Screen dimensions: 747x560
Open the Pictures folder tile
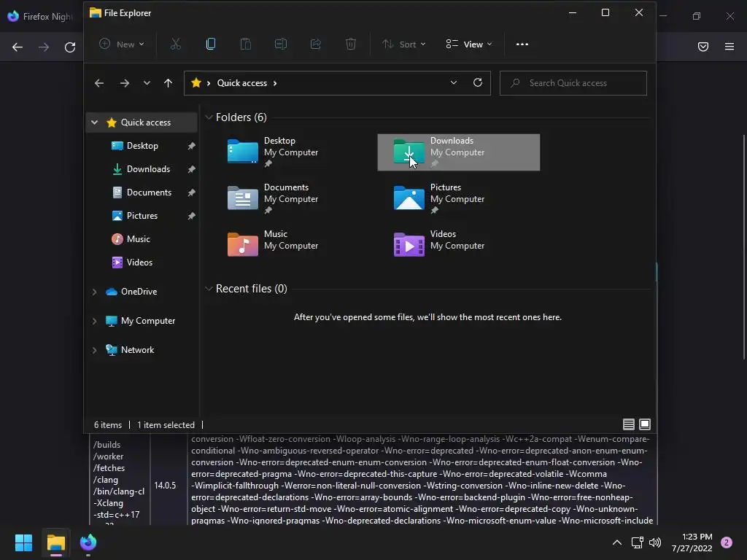click(459, 199)
